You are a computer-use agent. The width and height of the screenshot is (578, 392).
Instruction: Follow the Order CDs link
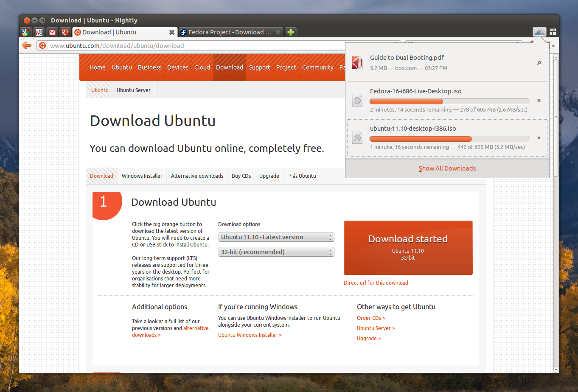(371, 318)
